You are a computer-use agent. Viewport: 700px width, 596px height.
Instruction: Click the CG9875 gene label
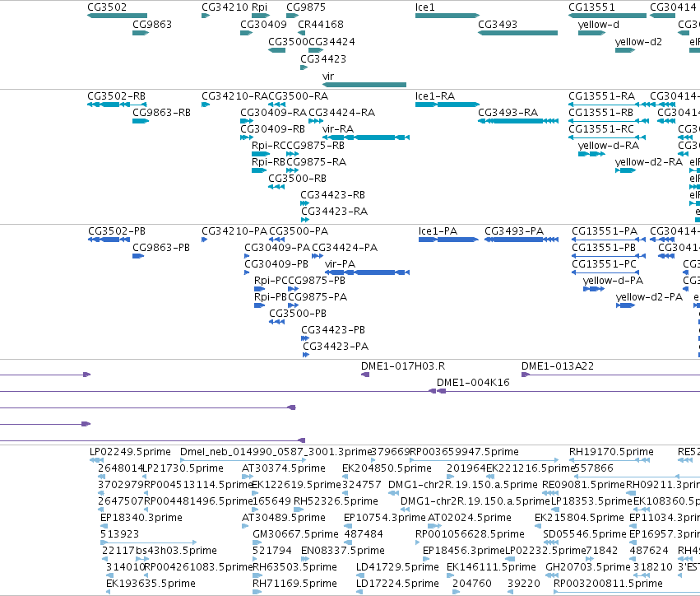point(306,7)
